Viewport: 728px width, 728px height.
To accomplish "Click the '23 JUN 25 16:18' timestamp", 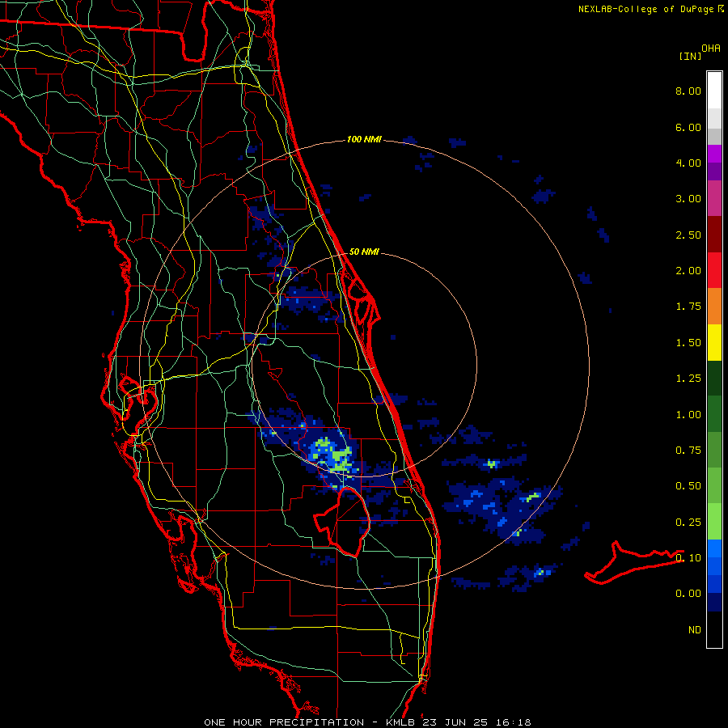I will 476,722.
